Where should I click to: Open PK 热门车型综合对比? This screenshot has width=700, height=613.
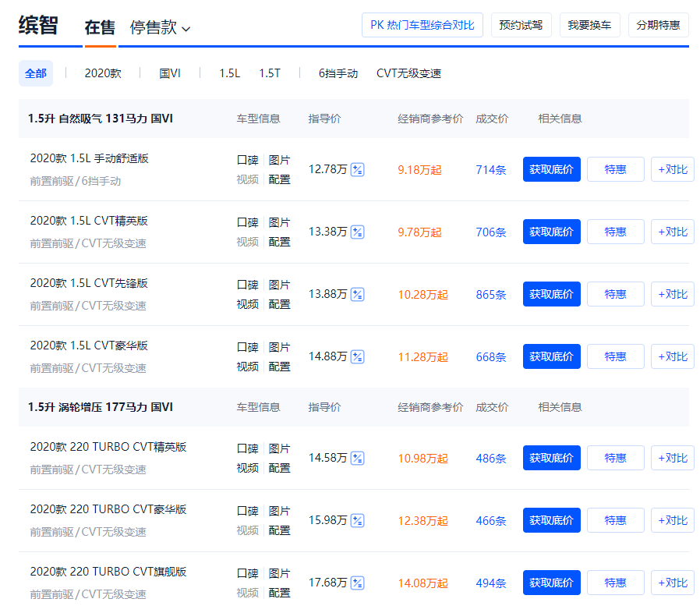pos(422,25)
